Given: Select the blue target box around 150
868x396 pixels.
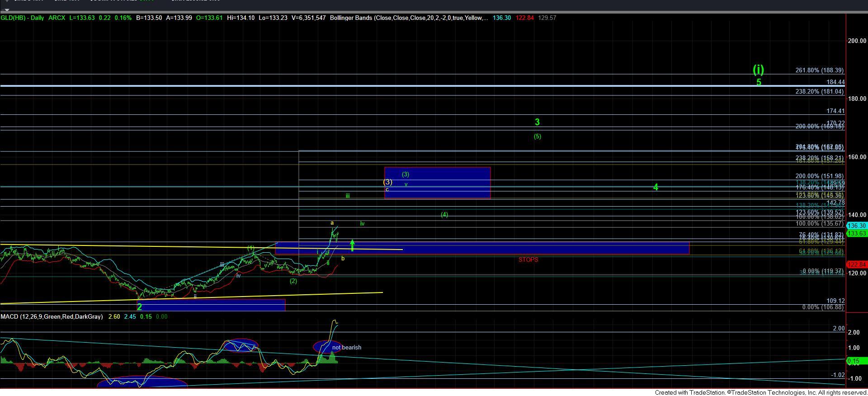Looking at the screenshot, I should point(437,183).
